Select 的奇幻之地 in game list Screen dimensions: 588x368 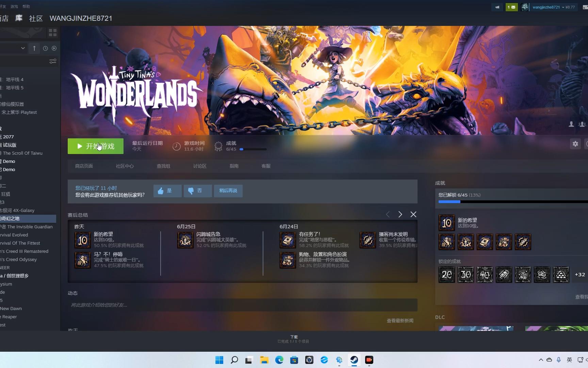click(x=28, y=219)
